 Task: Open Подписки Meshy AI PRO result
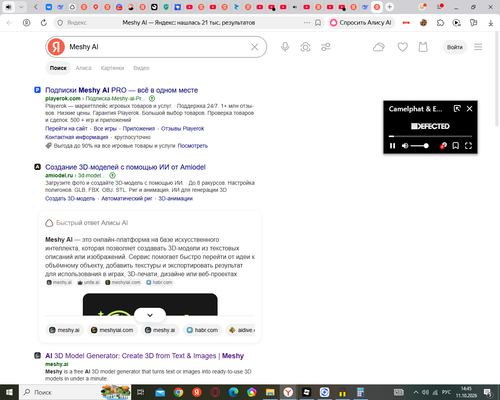tap(121, 90)
